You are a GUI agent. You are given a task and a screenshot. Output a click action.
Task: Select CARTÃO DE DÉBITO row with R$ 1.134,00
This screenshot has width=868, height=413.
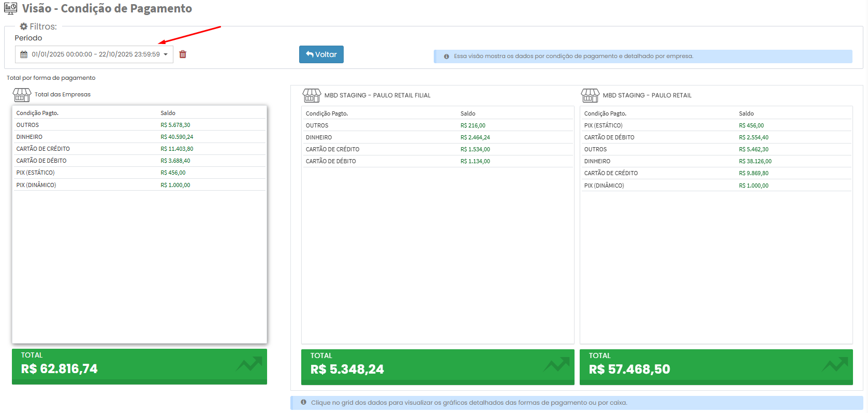[437, 161]
